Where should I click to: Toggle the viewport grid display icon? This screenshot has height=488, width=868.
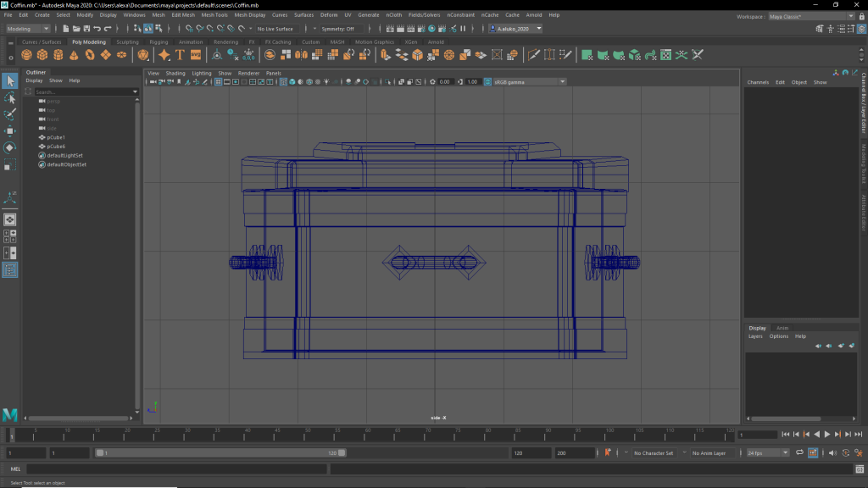click(x=218, y=82)
